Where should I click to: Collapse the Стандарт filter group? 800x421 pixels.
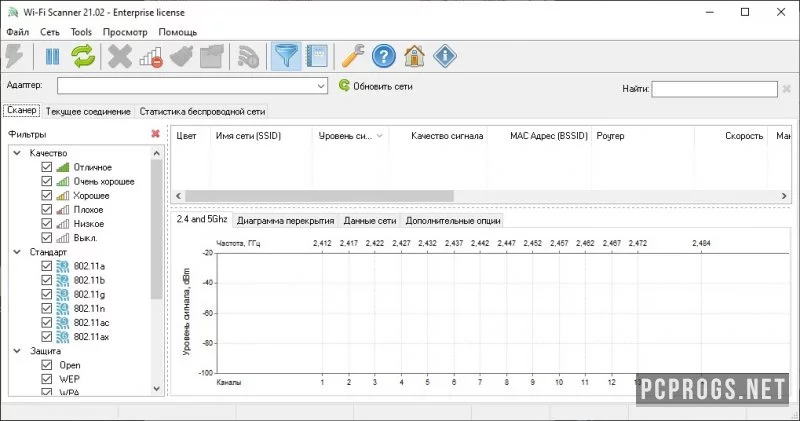[17, 252]
